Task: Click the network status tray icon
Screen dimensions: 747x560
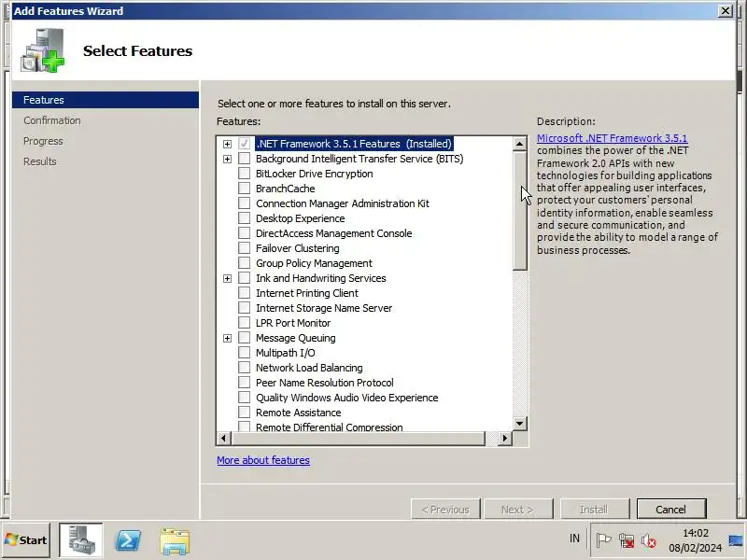Action: click(x=626, y=540)
